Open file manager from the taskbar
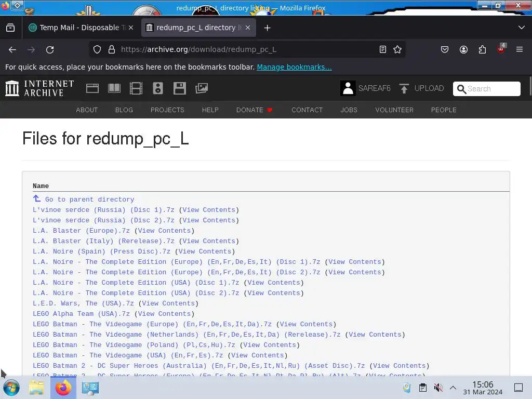Viewport: 532px width, 399px height. pos(36,388)
